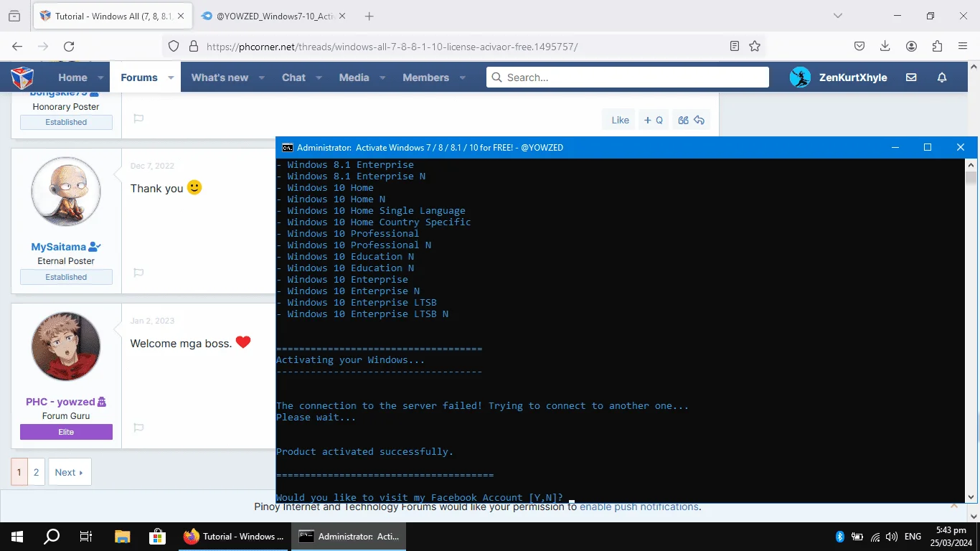This screenshot has width=980, height=551.
Task: Open the extensions puzzle icon
Action: point(937,46)
